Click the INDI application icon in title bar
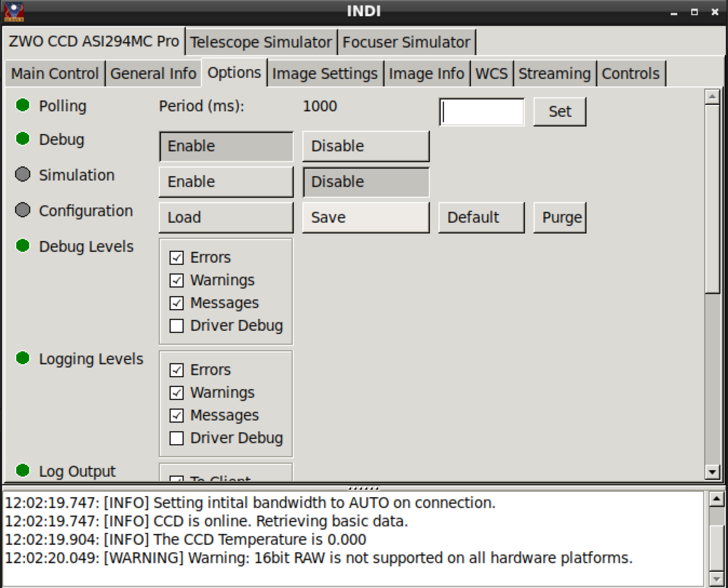This screenshot has width=728, height=588. pyautogui.click(x=14, y=11)
